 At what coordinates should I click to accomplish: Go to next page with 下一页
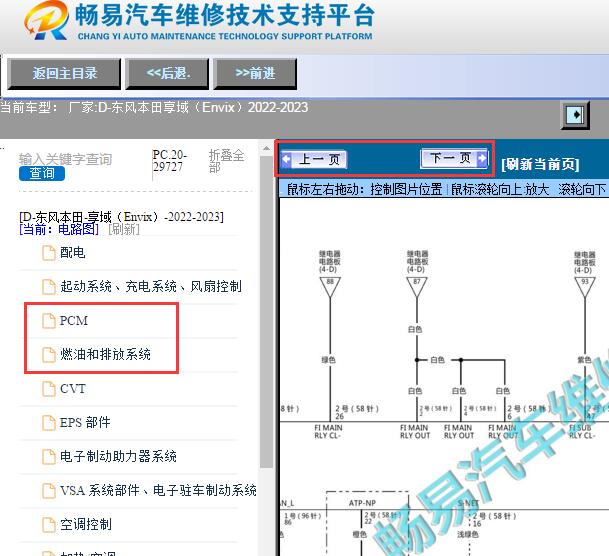[454, 158]
